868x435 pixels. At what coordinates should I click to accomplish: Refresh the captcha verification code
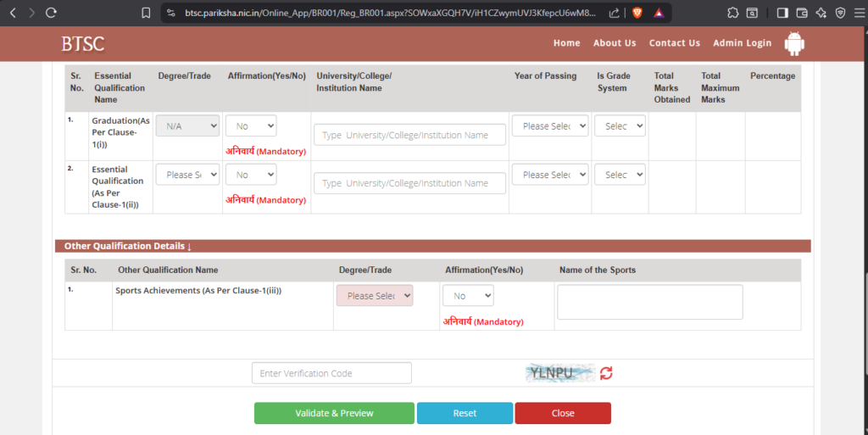(x=606, y=373)
